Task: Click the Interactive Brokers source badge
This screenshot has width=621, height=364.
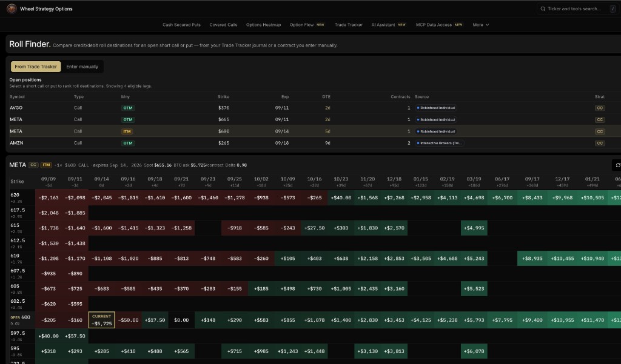Action: pyautogui.click(x=439, y=143)
